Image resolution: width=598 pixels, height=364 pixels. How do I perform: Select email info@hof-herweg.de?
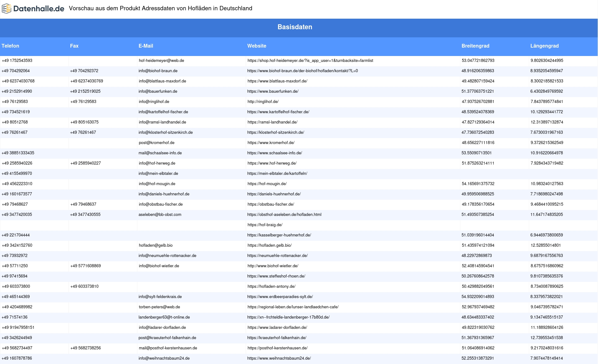(x=157, y=163)
